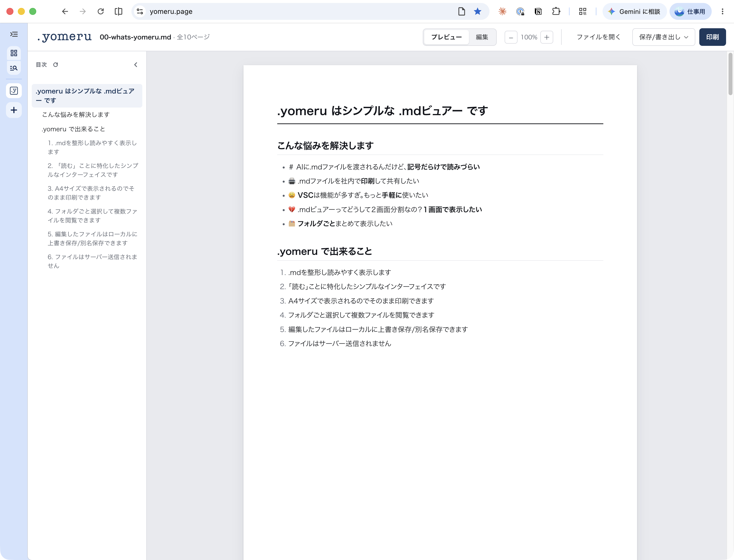734x560 pixels.
Task: Open the 仕事用 profile menu
Action: [690, 11]
